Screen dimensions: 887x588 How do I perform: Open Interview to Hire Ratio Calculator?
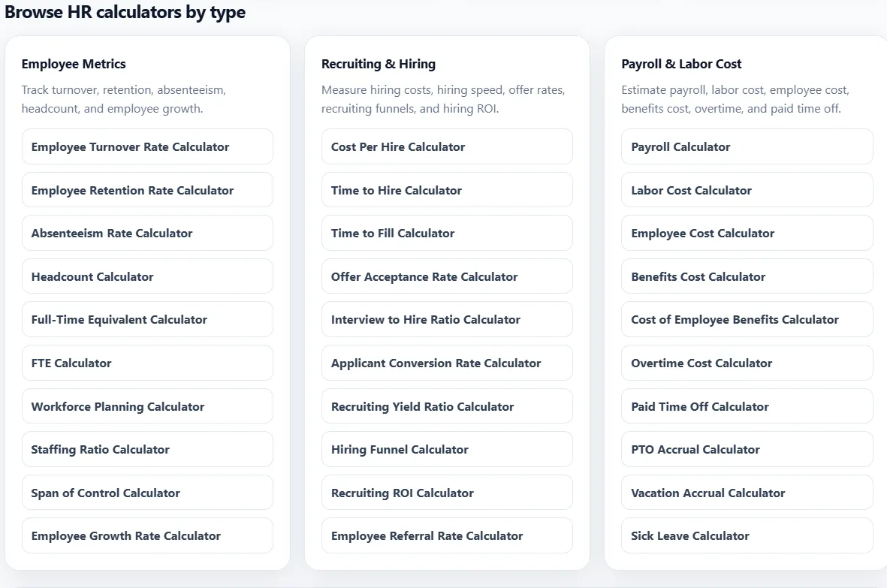(447, 319)
